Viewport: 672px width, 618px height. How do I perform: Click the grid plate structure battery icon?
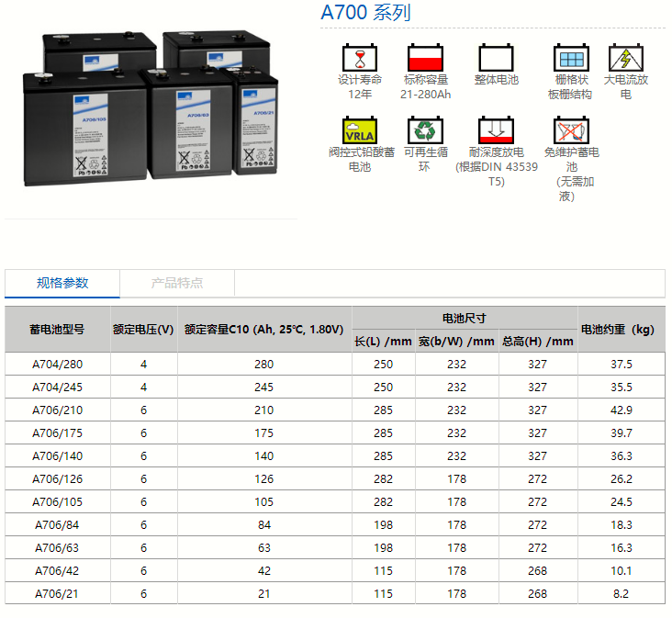click(571, 58)
